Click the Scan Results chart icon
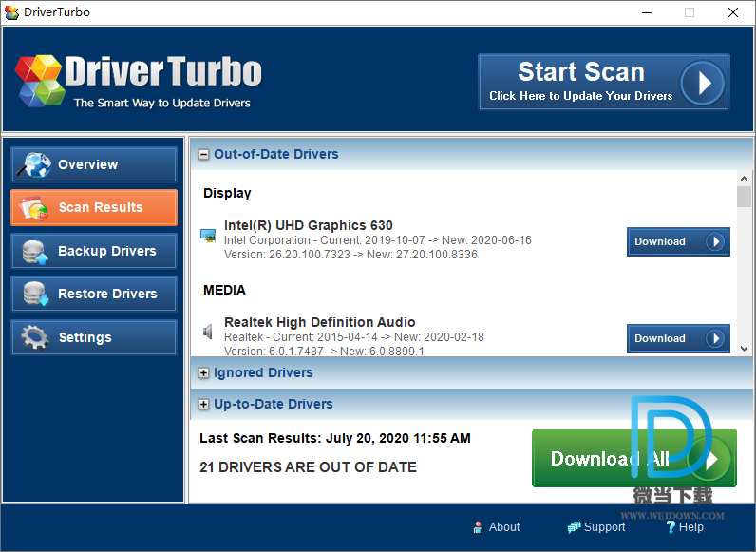Screen dimensions: 756x552 (x=33, y=208)
